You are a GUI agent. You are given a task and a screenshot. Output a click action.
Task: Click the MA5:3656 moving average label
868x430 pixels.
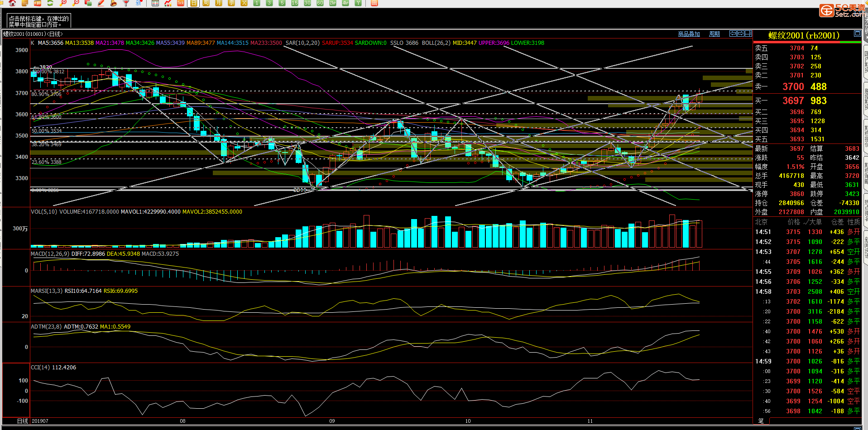point(51,43)
